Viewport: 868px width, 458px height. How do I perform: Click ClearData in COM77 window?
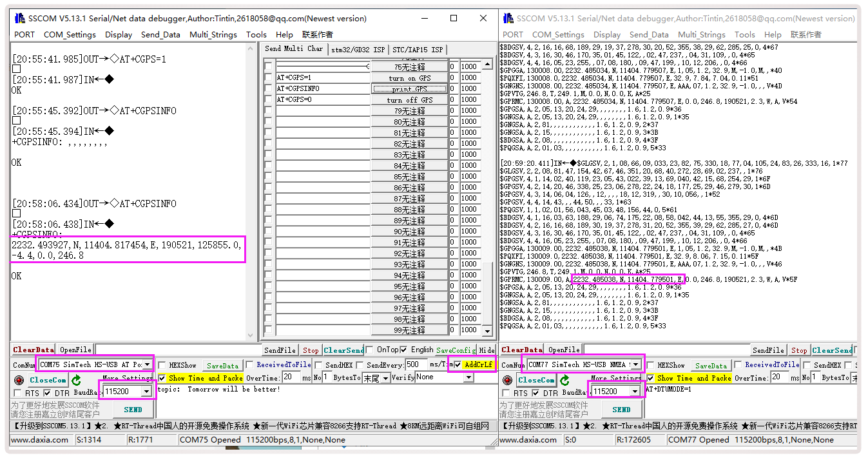pos(522,350)
